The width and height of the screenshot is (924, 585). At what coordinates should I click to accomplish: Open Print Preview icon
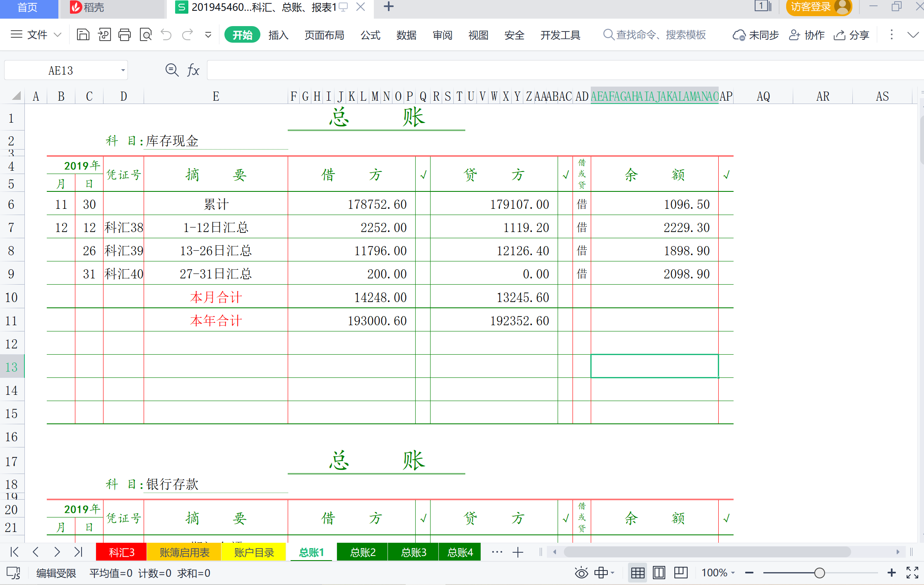[x=146, y=35]
